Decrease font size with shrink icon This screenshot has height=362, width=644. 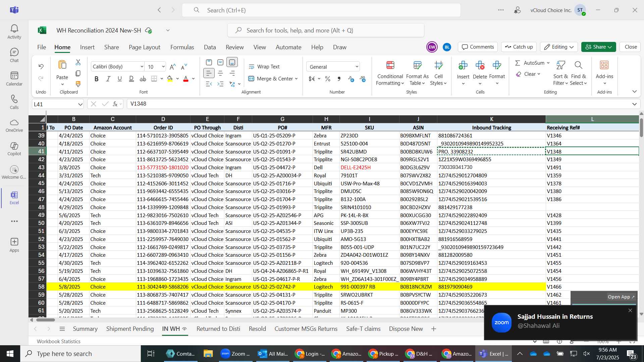point(184,67)
